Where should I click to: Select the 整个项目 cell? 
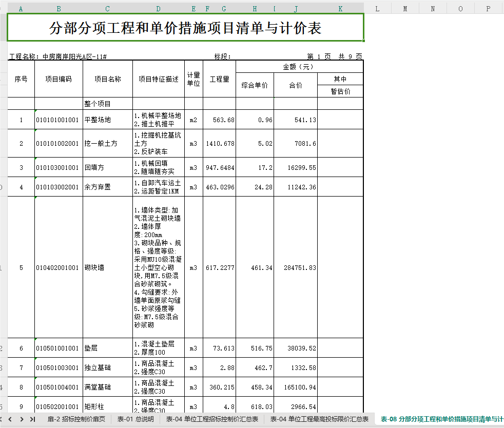(x=108, y=104)
